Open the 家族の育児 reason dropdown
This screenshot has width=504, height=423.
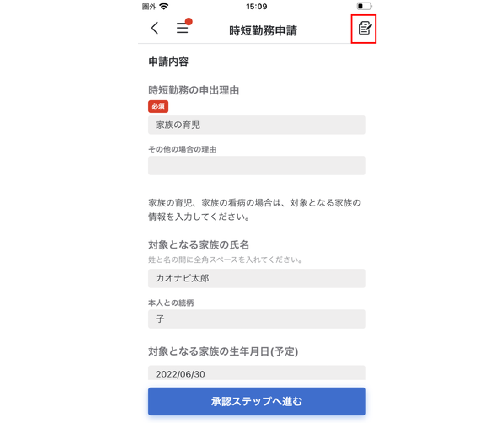coord(257,125)
